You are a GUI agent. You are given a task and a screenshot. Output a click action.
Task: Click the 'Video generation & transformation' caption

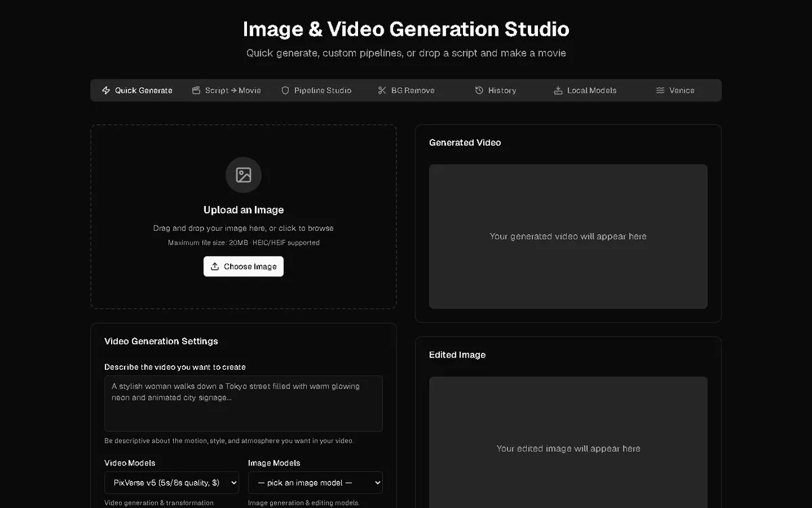coord(159,503)
